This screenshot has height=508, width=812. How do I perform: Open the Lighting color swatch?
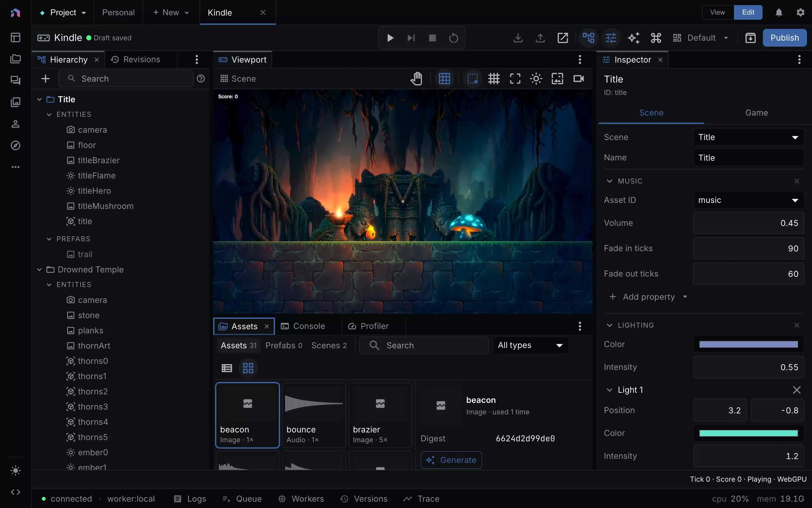(748, 344)
